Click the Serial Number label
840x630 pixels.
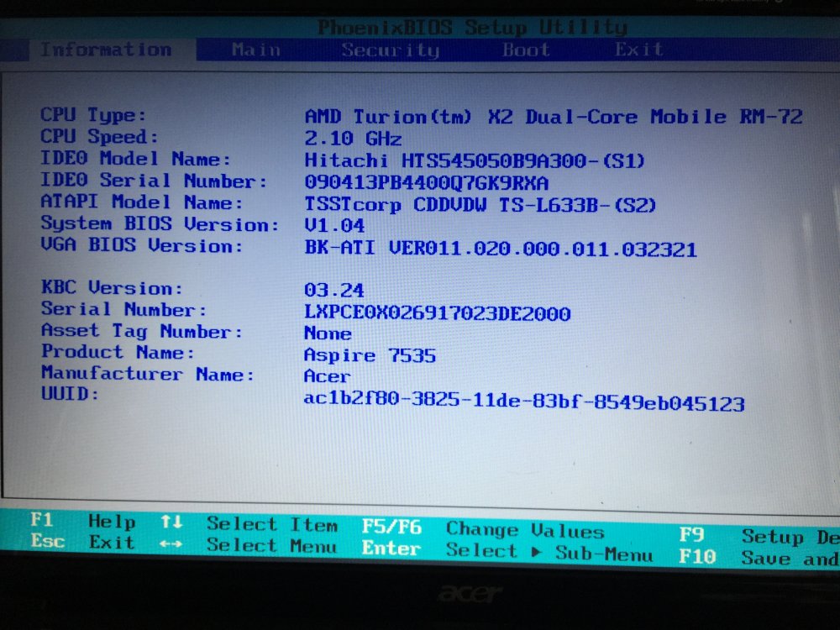[123, 309]
